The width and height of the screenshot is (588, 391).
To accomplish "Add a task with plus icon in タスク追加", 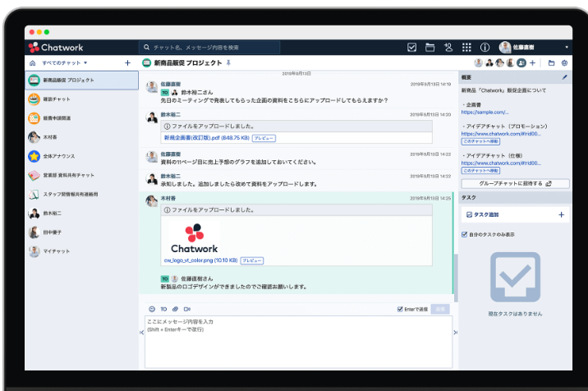I will 562,214.
